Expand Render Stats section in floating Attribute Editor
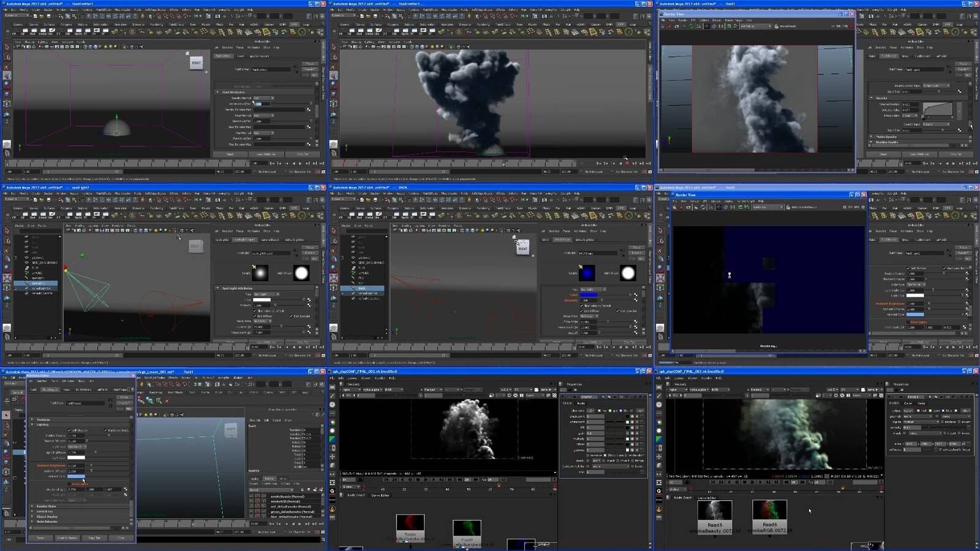Image resolution: width=980 pixels, height=551 pixels. click(32, 506)
